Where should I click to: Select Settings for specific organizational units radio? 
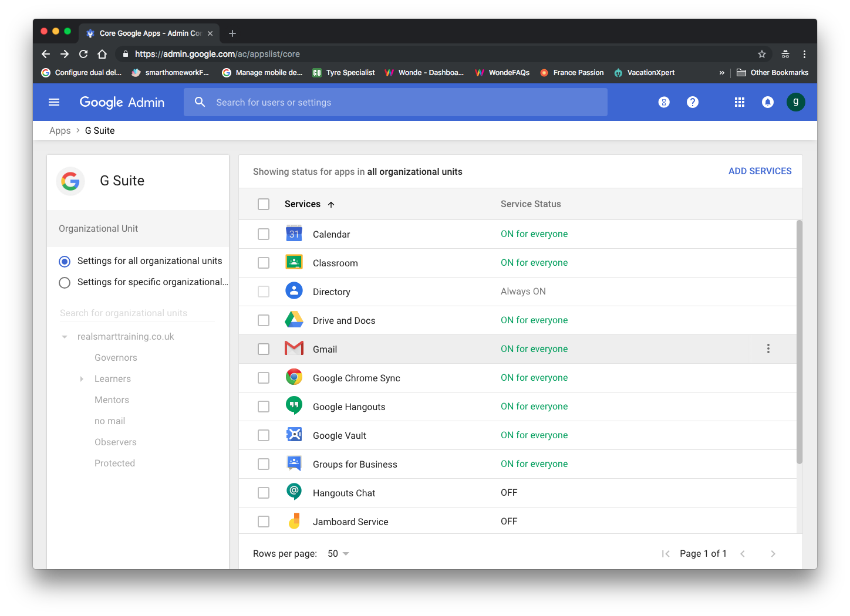[65, 282]
